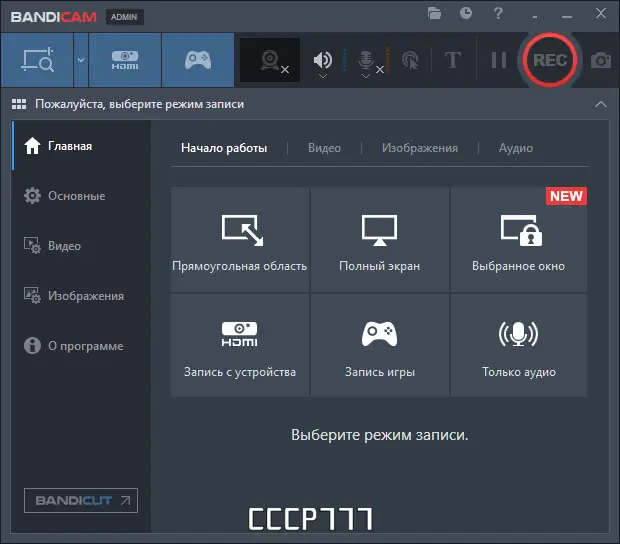The width and height of the screenshot is (620, 544).
Task: Open Bandicut link button
Action: [81, 501]
